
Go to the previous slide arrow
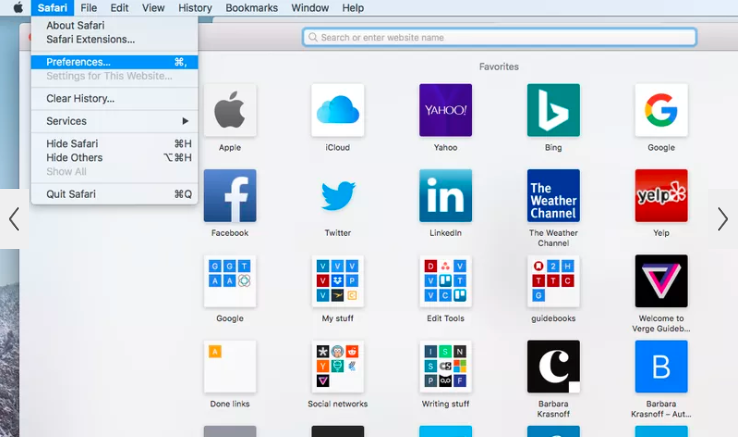point(14,219)
